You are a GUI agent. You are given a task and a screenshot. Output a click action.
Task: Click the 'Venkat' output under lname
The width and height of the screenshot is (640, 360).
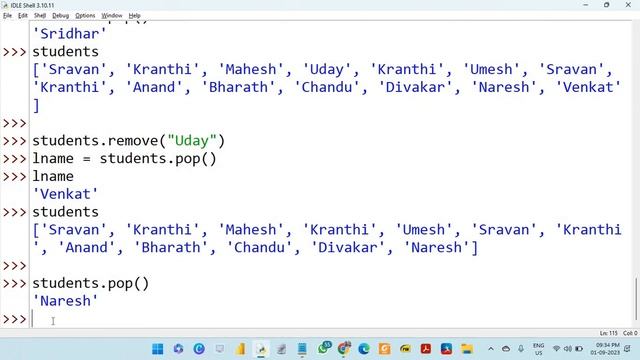65,194
